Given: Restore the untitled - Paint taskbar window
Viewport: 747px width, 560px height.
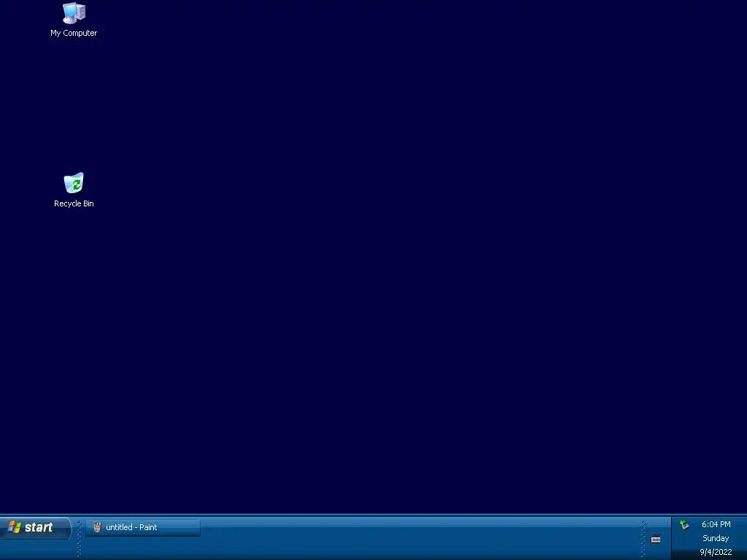Looking at the screenshot, I should click(x=143, y=527).
